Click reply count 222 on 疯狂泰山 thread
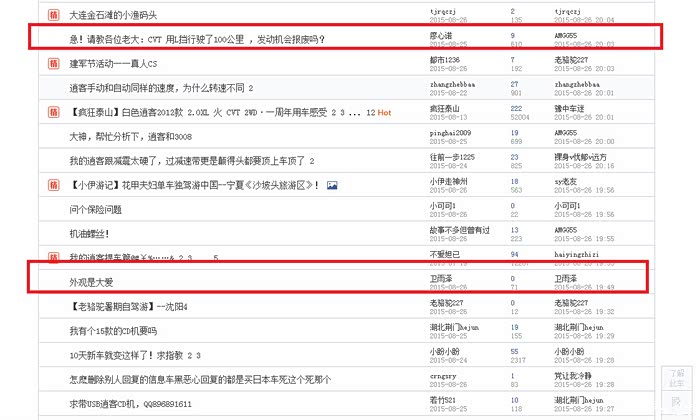700x420 pixels. (516, 108)
